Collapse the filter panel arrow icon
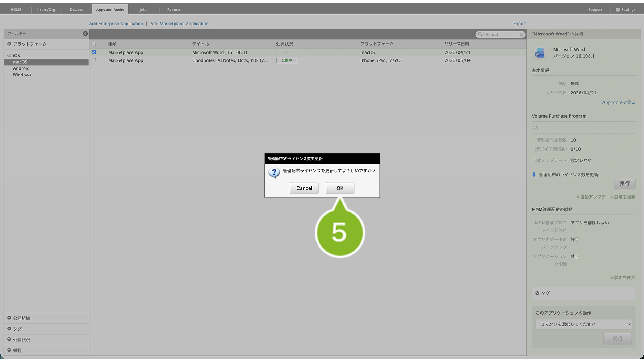Viewport: 644px width, 362px height. pyautogui.click(x=85, y=34)
